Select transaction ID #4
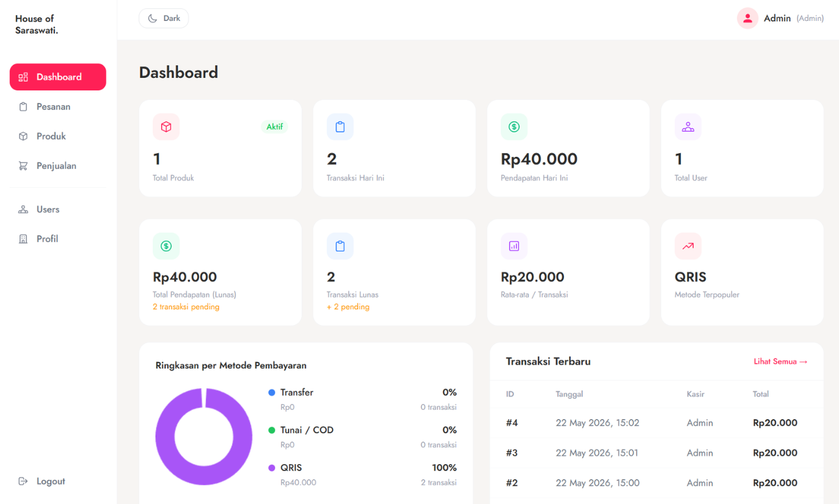Image resolution: width=839 pixels, height=504 pixels. point(512,423)
